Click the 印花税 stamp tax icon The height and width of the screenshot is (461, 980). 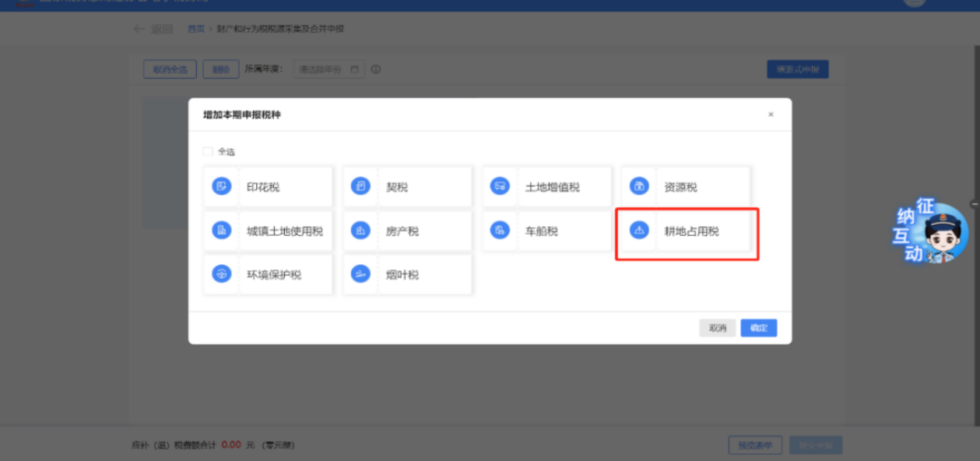[221, 187]
